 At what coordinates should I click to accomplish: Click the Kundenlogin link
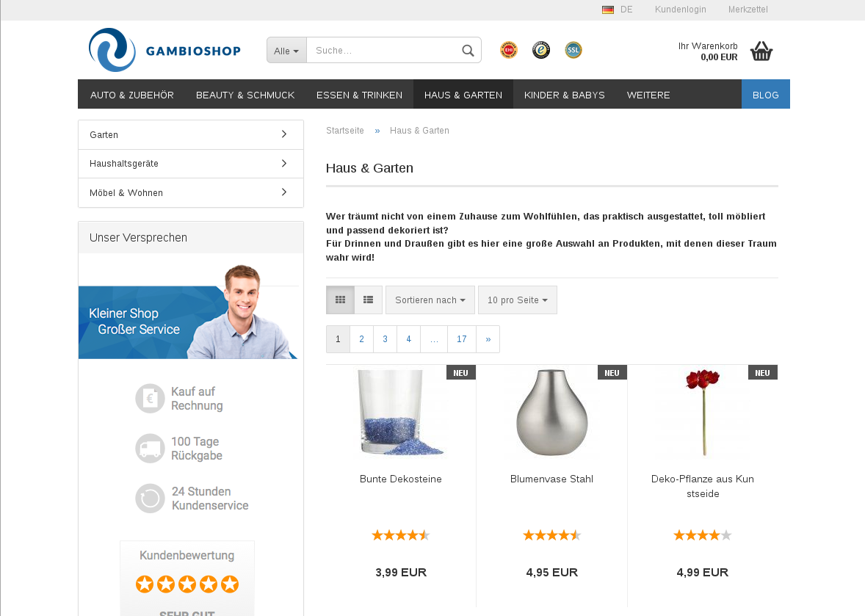(x=680, y=10)
